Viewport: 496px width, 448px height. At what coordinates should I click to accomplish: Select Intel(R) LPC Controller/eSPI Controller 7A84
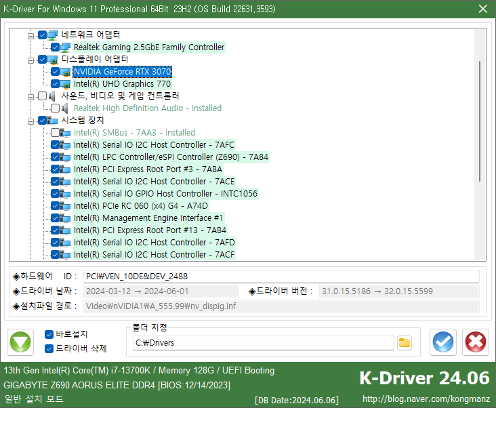pyautogui.click(x=171, y=157)
